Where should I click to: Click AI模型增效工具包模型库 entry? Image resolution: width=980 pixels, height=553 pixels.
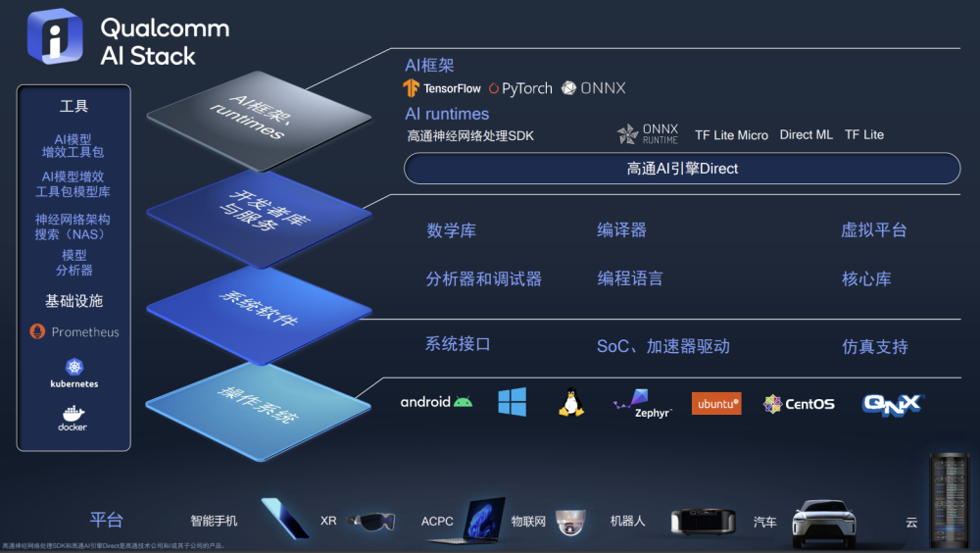[x=73, y=184]
